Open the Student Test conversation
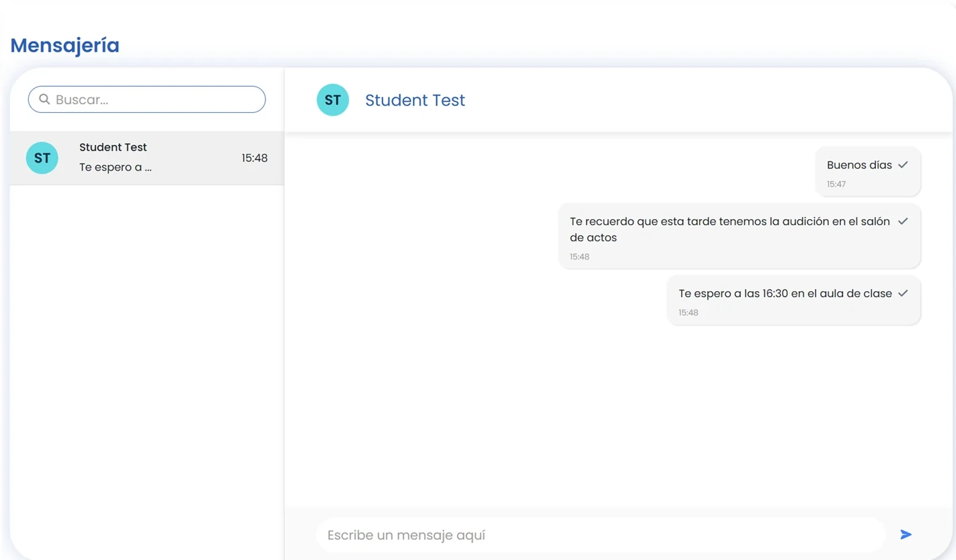 tap(147, 157)
